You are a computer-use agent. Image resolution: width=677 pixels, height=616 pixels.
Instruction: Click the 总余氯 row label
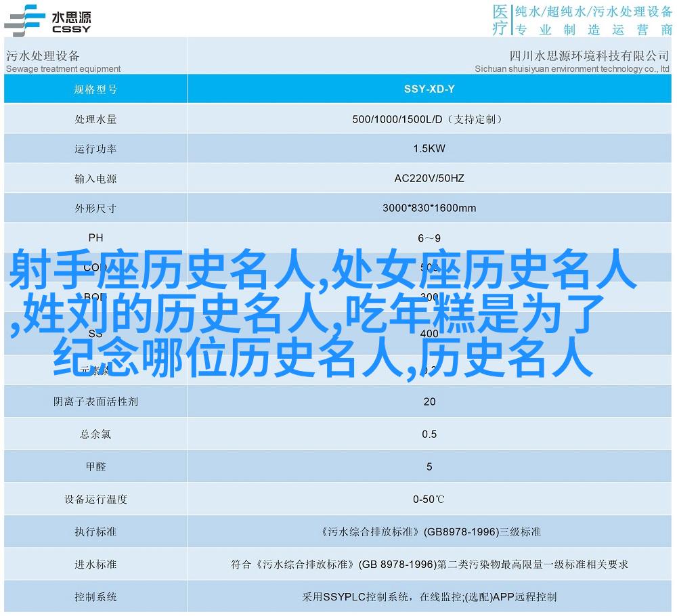[95, 435]
